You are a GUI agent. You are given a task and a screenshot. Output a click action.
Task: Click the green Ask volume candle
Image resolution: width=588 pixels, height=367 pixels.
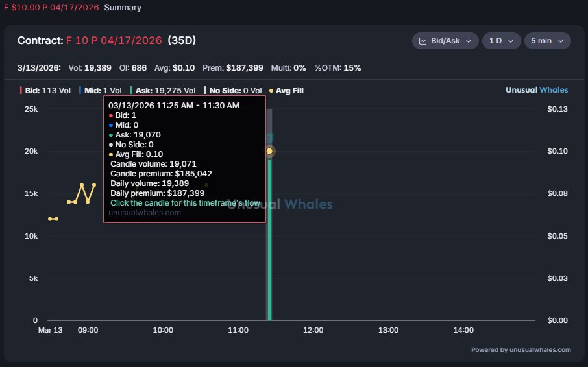[269, 240]
